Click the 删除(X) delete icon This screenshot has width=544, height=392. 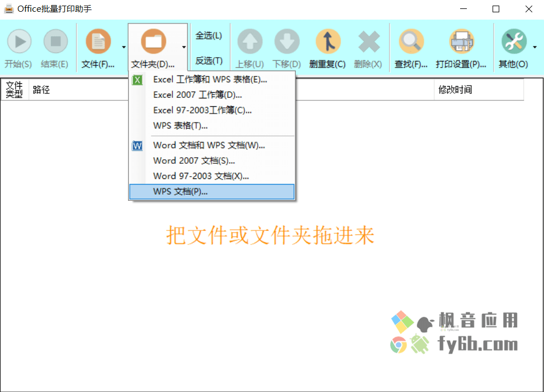369,41
